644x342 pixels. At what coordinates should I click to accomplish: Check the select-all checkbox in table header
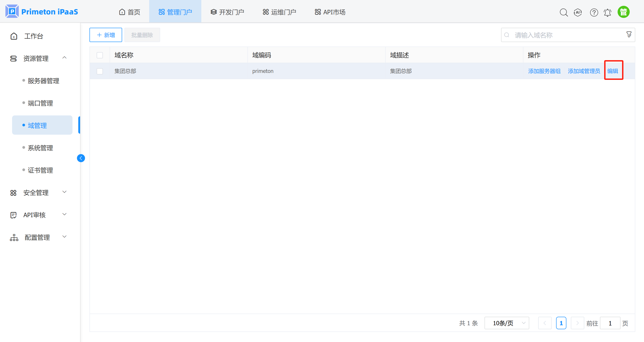(100, 55)
